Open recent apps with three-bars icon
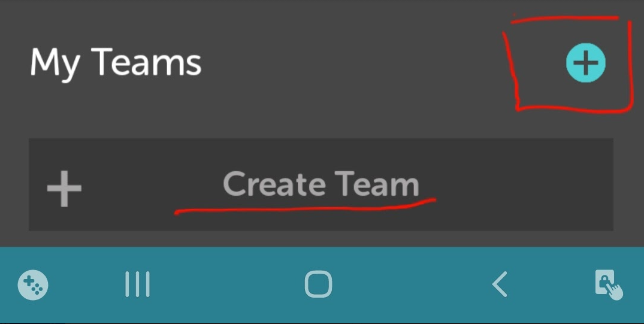644x324 pixels. pos(138,284)
